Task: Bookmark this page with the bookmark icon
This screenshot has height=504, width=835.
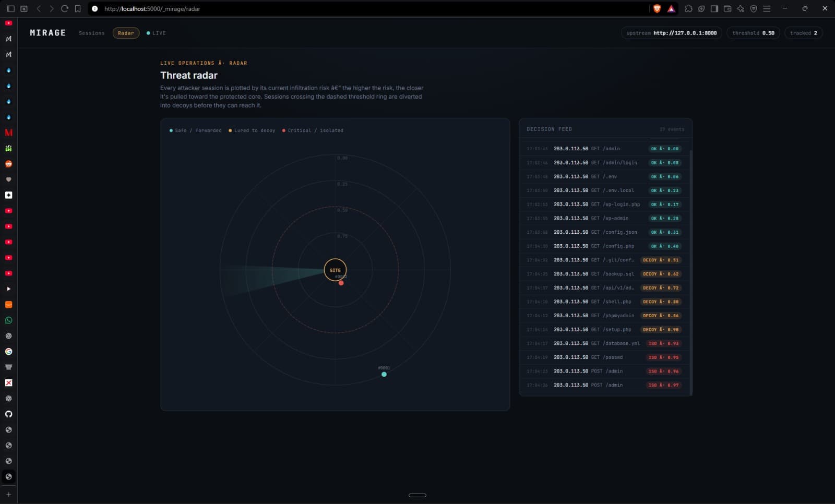Action: click(x=78, y=8)
